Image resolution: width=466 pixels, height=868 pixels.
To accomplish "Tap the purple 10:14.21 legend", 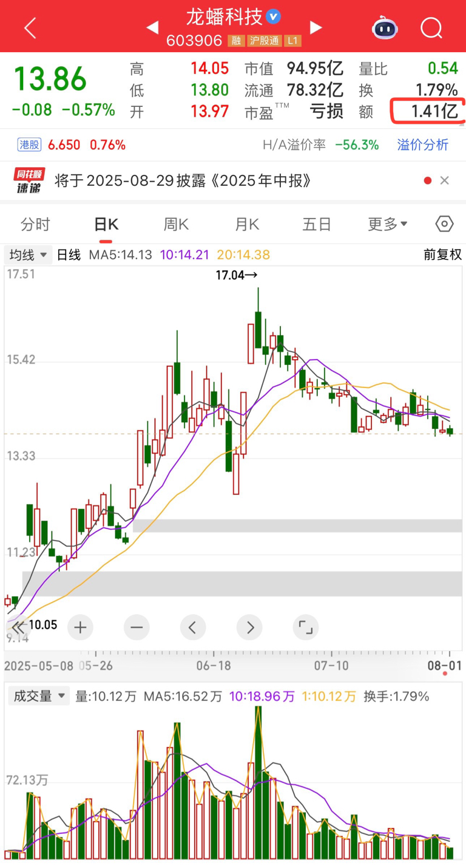I will [184, 255].
